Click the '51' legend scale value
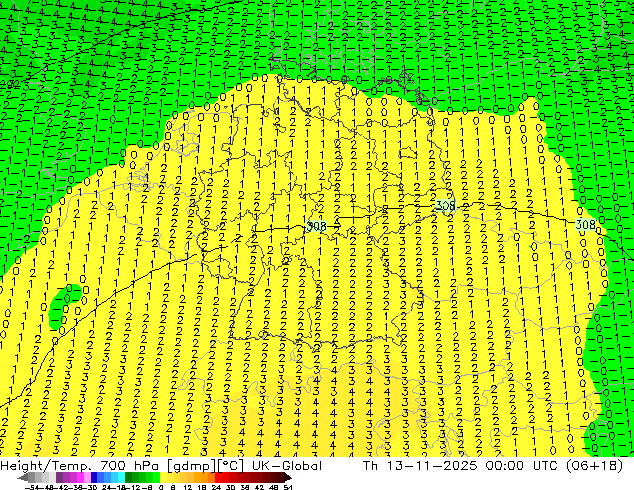The height and width of the screenshot is (490, 634). click(x=287, y=487)
